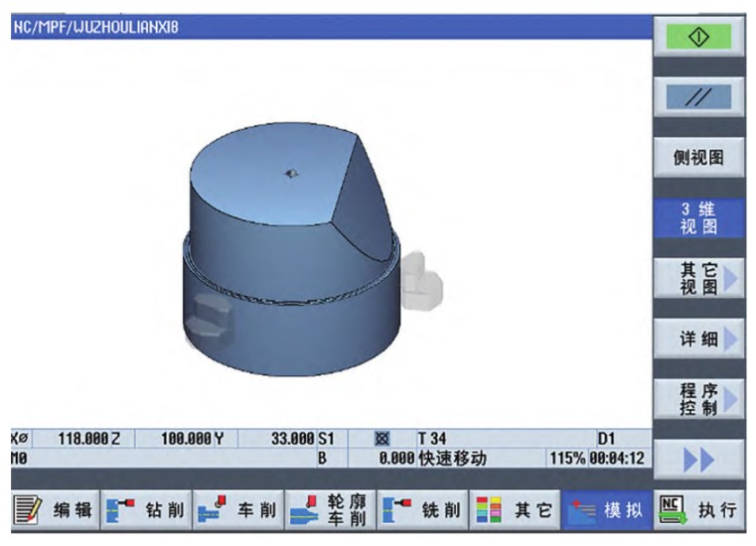Viewport: 756px width, 546px height.
Task: Expand the 其它视图 other views submenu
Action: click(703, 279)
